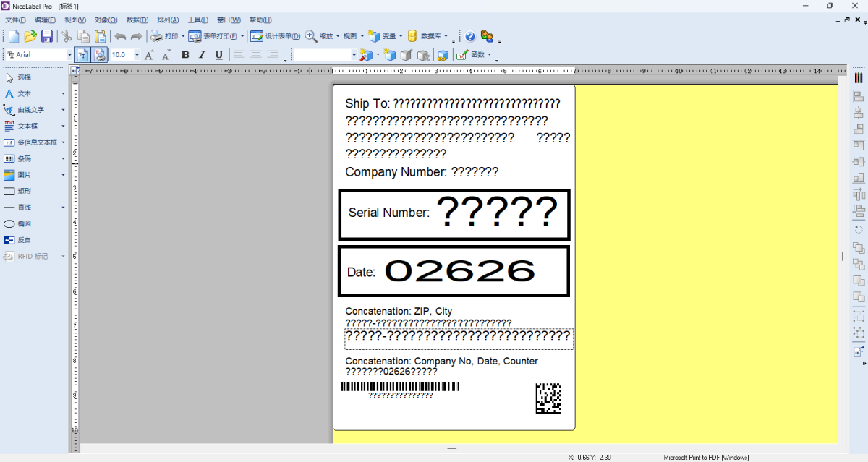Choose the 反白 inverse tool
The height and width of the screenshot is (462, 868).
tap(24, 240)
